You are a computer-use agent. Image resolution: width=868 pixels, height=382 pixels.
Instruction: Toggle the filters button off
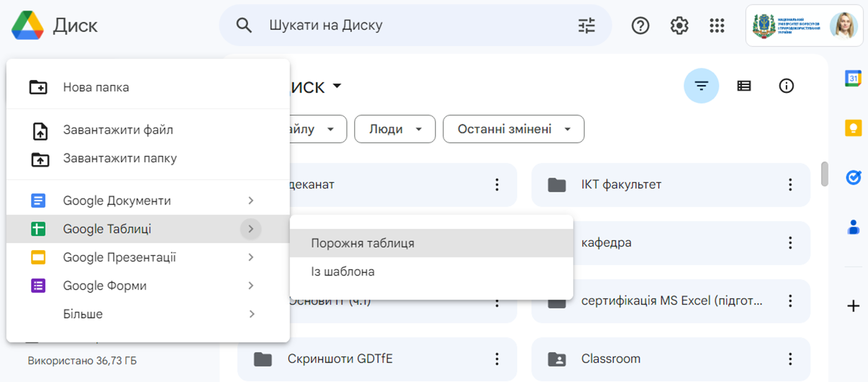point(701,86)
